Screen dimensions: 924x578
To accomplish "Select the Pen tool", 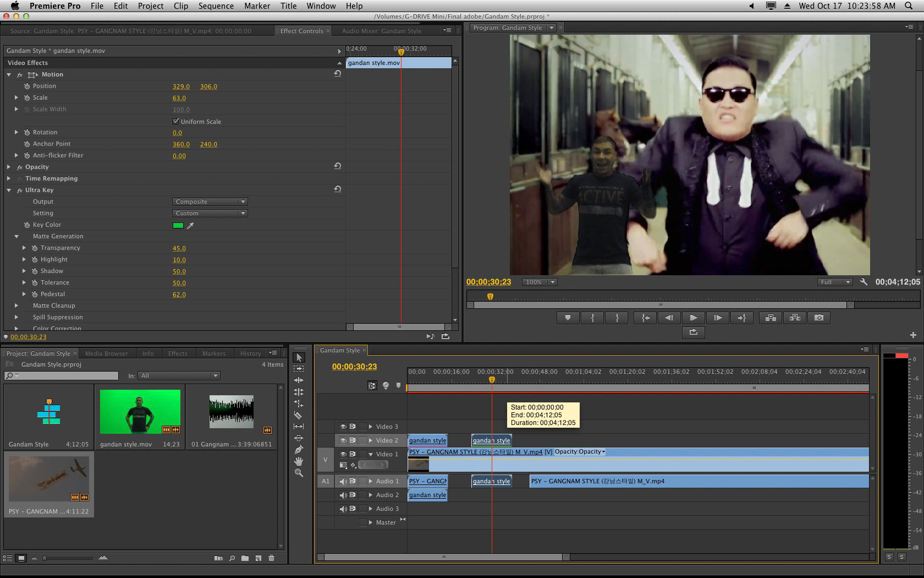I will pyautogui.click(x=299, y=450).
